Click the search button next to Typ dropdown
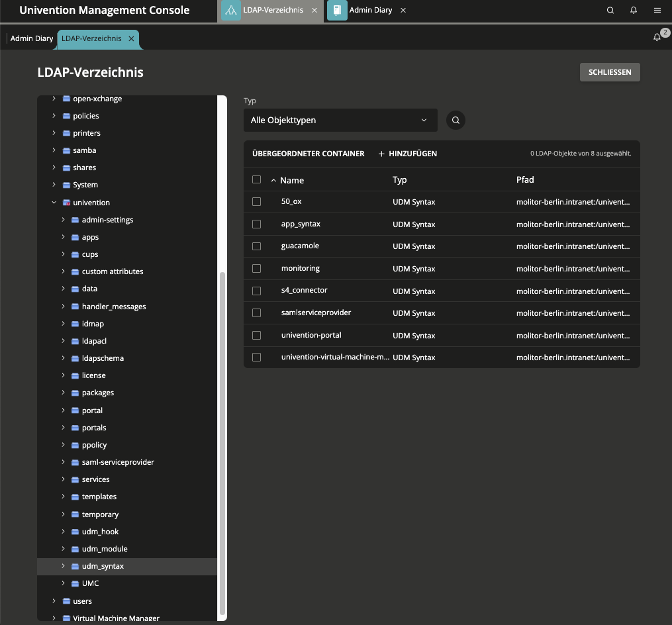The image size is (672, 625). pyautogui.click(x=456, y=120)
